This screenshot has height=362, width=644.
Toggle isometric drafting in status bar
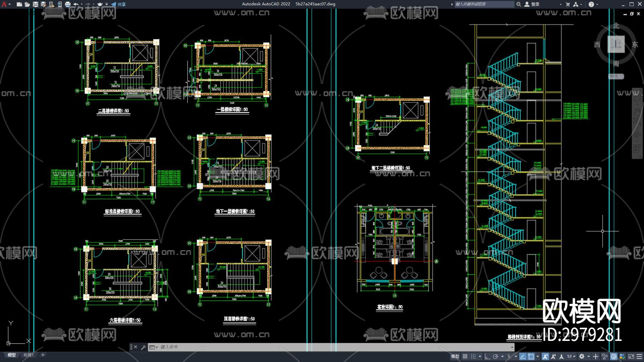[x=509, y=356]
